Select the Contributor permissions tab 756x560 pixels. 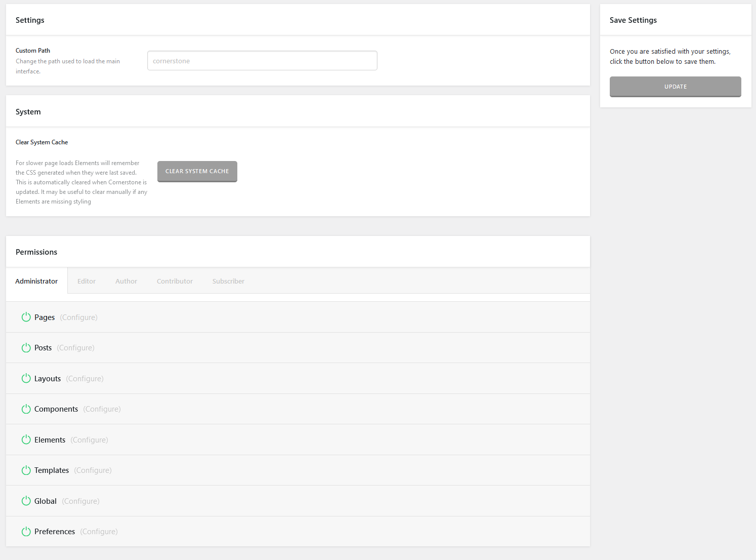175,282
